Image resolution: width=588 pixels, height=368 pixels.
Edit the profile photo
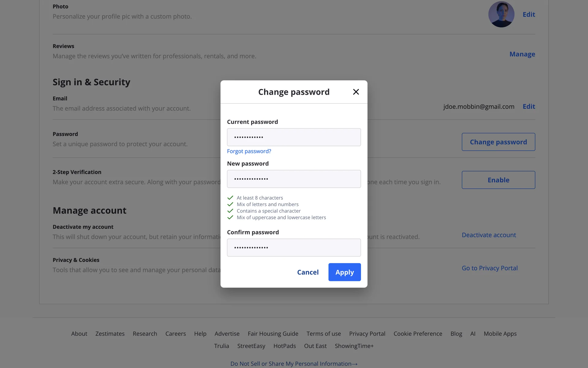(x=529, y=14)
